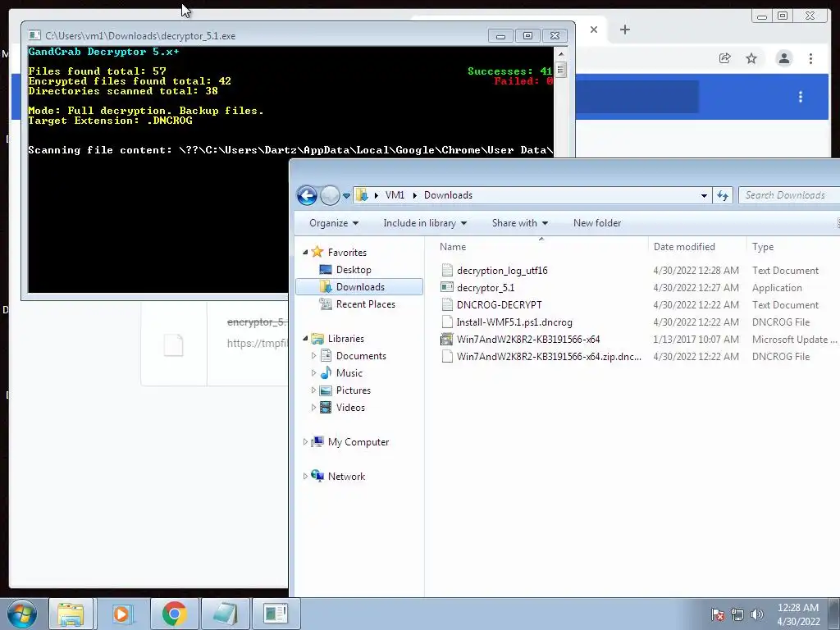This screenshot has width=840, height=630.
Task: Click the Favorites star icon
Action: pyautogui.click(x=317, y=252)
